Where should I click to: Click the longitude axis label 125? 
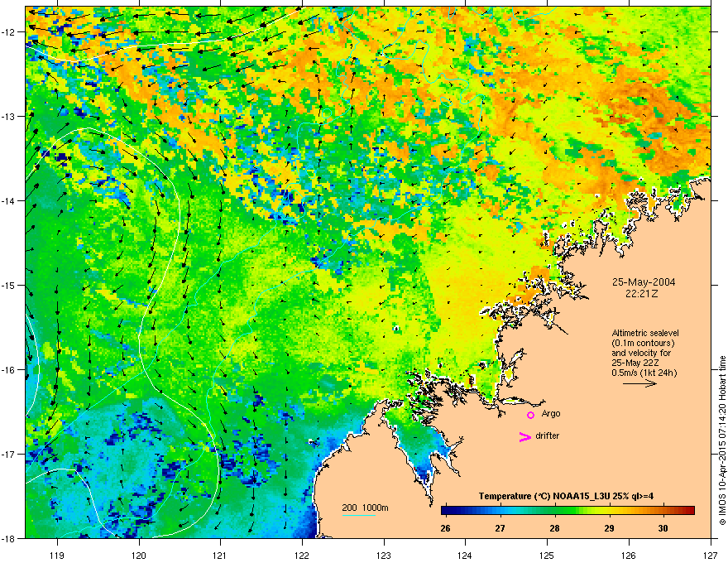547,555
